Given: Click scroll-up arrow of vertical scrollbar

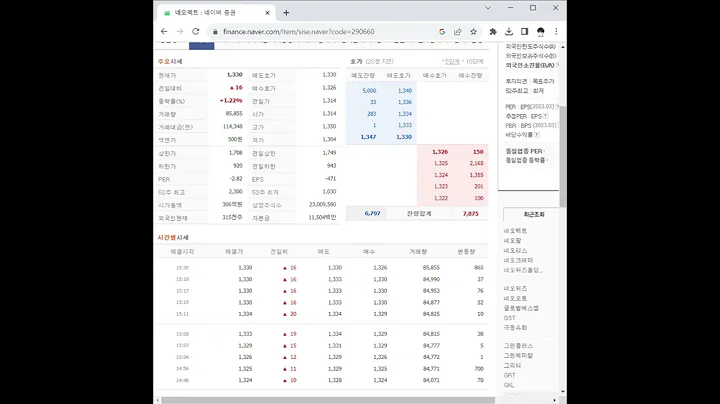Looking at the screenshot, I should tap(563, 47).
